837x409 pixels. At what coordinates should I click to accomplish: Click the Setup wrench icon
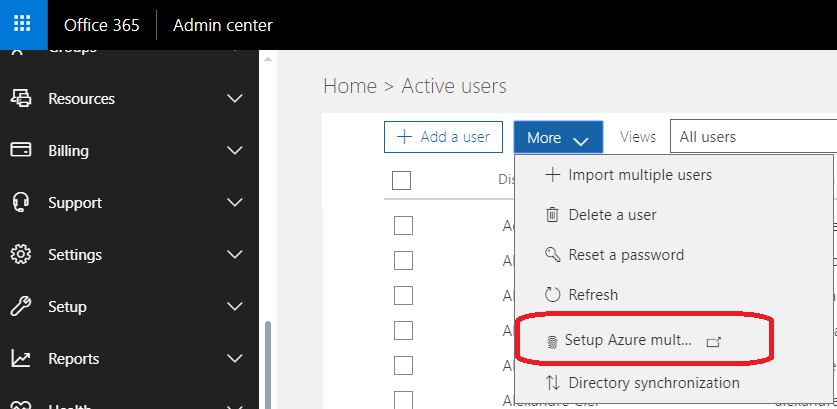pyautogui.click(x=20, y=307)
